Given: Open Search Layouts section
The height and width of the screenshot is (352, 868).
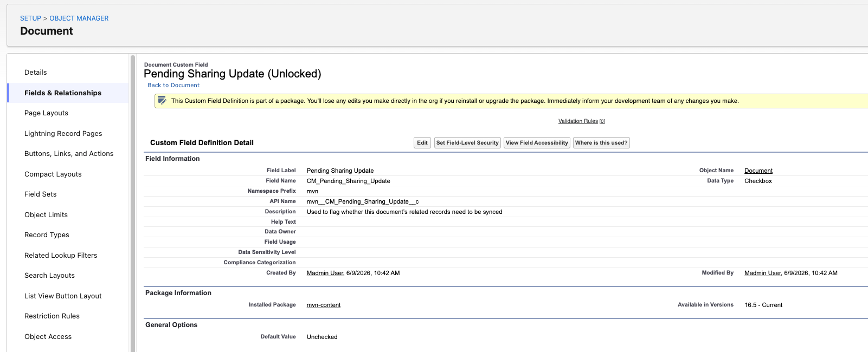Looking at the screenshot, I should click(50, 276).
